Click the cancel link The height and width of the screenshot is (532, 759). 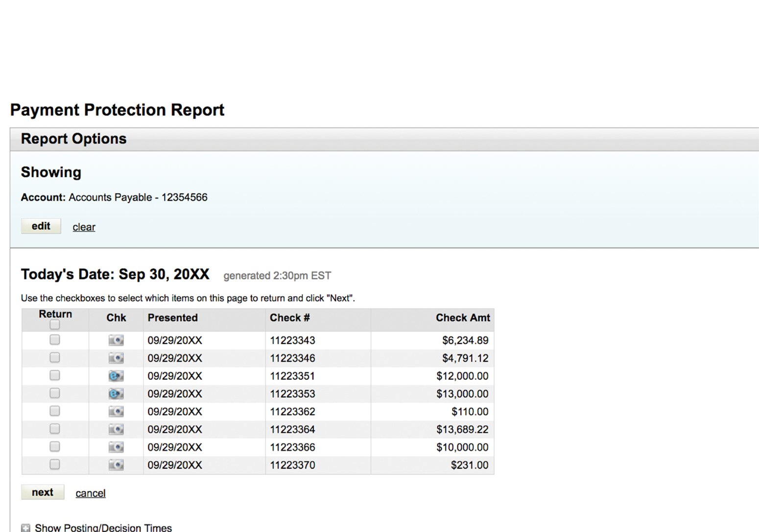pyautogui.click(x=90, y=493)
